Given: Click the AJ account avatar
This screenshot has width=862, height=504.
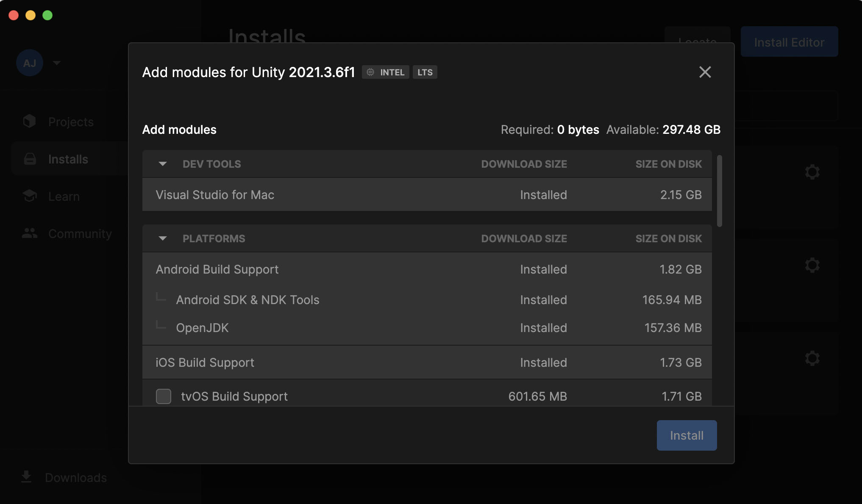Looking at the screenshot, I should tap(30, 63).
